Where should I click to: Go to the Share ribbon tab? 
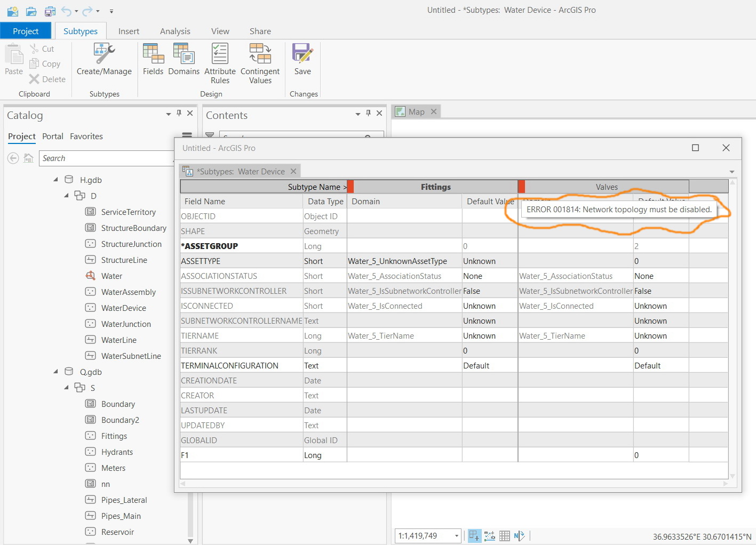(x=260, y=31)
